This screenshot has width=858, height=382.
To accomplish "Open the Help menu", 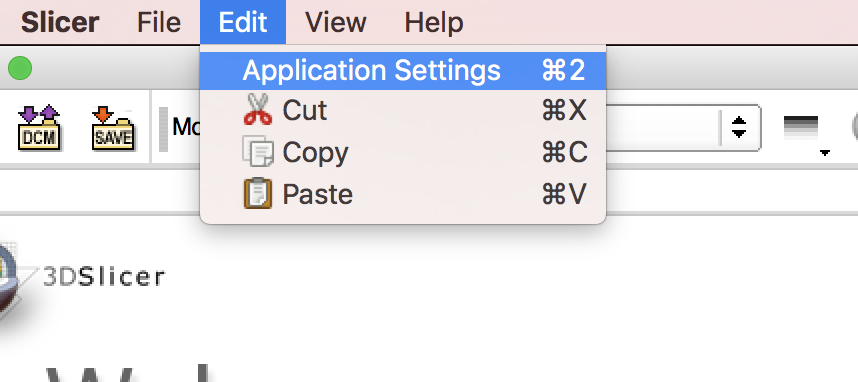I will click(x=434, y=22).
